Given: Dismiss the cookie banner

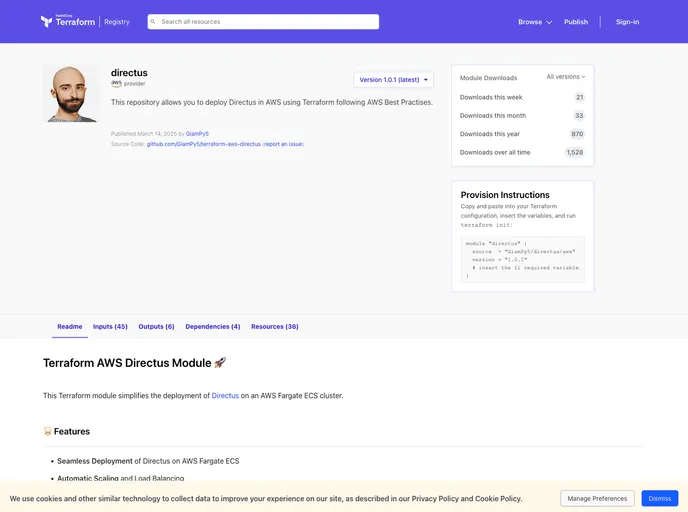Looking at the screenshot, I should coord(659,498).
